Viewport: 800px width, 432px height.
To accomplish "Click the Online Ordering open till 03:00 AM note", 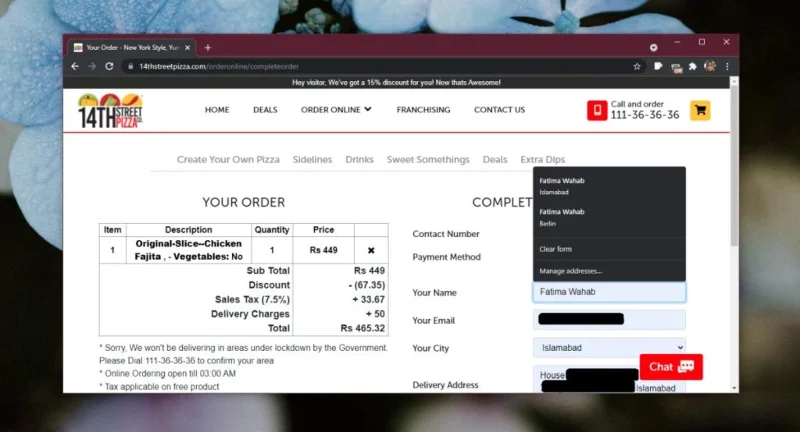I will (x=167, y=373).
